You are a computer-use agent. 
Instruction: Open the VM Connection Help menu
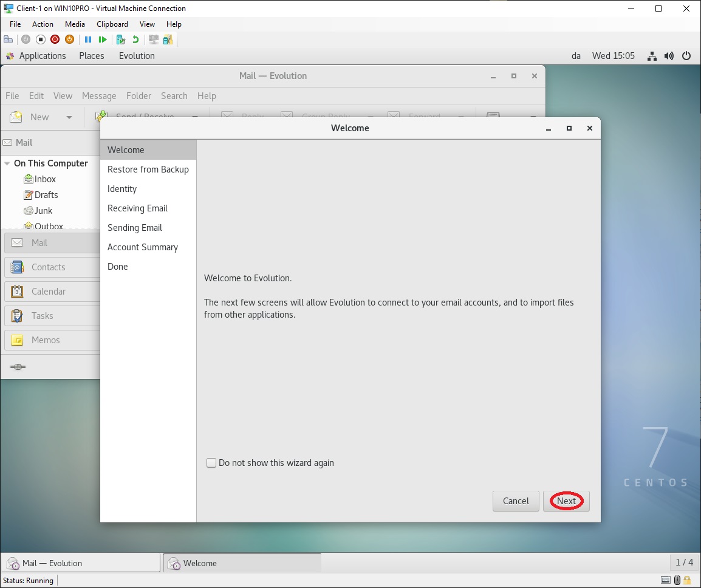point(174,24)
